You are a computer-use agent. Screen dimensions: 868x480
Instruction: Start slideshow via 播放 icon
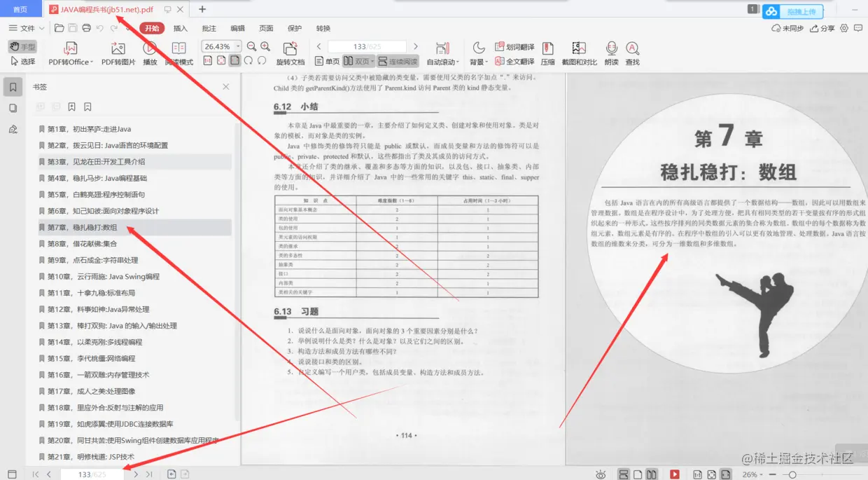(150, 48)
